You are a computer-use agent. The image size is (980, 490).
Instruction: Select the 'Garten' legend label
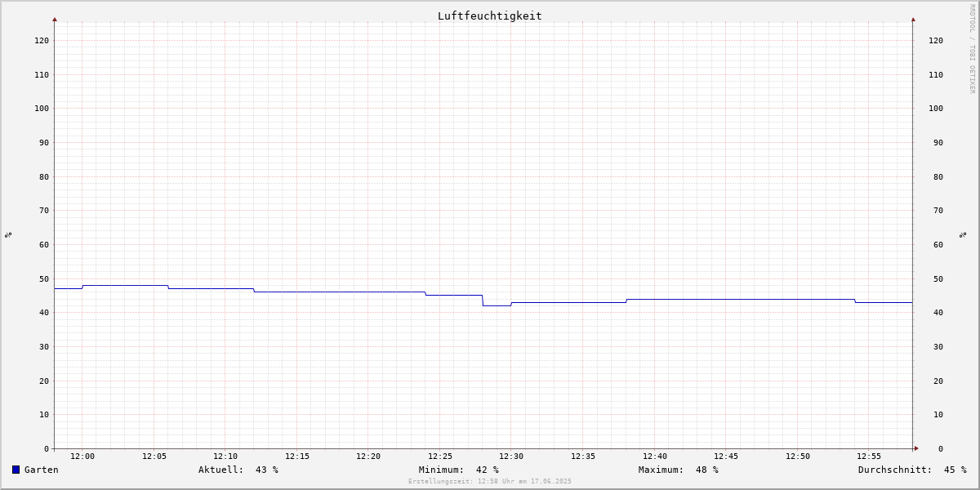(x=42, y=470)
